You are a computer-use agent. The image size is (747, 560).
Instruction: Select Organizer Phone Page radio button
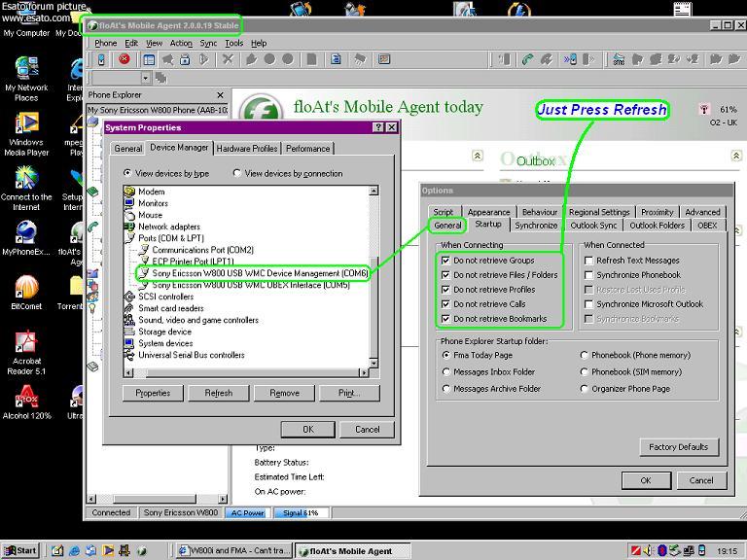[x=584, y=389]
